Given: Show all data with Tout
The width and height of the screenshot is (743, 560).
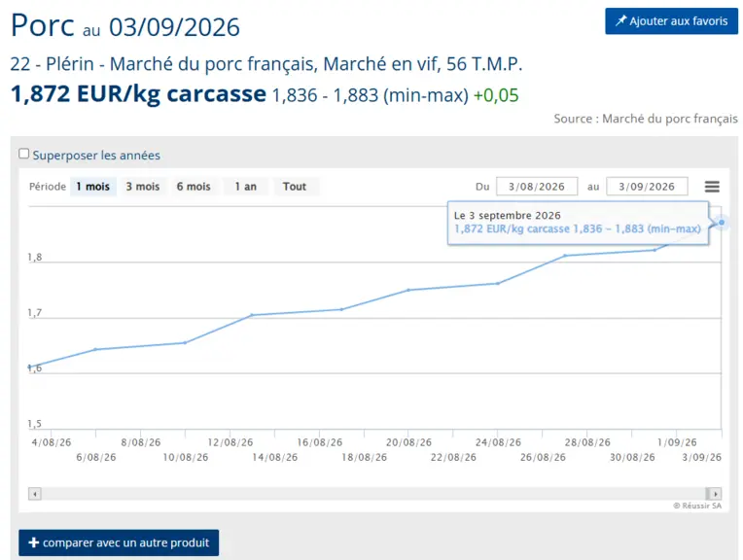Looking at the screenshot, I should click(295, 187).
